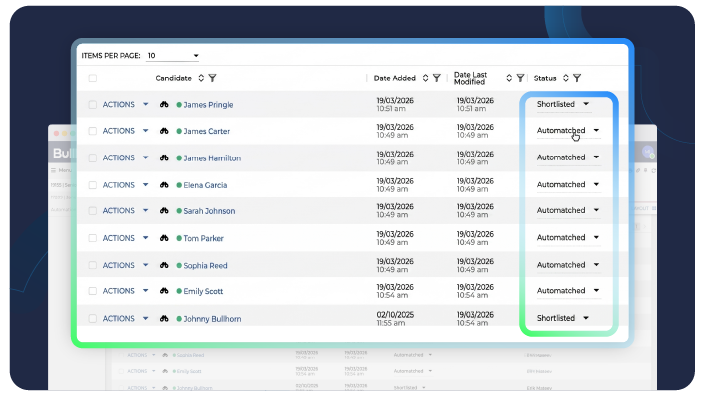Image resolution: width=705 pixels, height=396 pixels.
Task: Change status dropdown for Emily Scott
Action: coord(568,290)
